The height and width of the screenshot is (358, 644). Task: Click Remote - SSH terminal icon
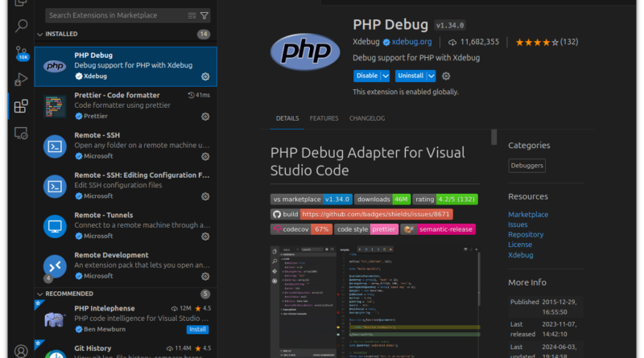coord(55,146)
